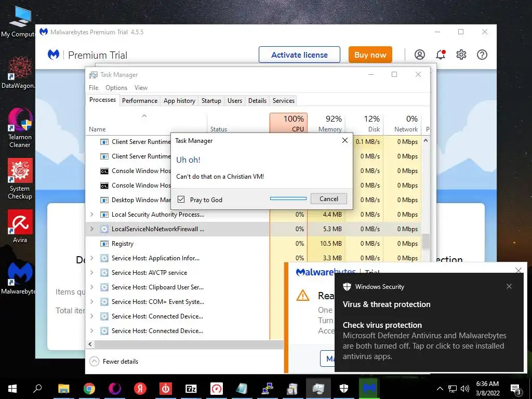This screenshot has height=399, width=532.
Task: Show hidden tray icons chevron
Action: pos(440,389)
